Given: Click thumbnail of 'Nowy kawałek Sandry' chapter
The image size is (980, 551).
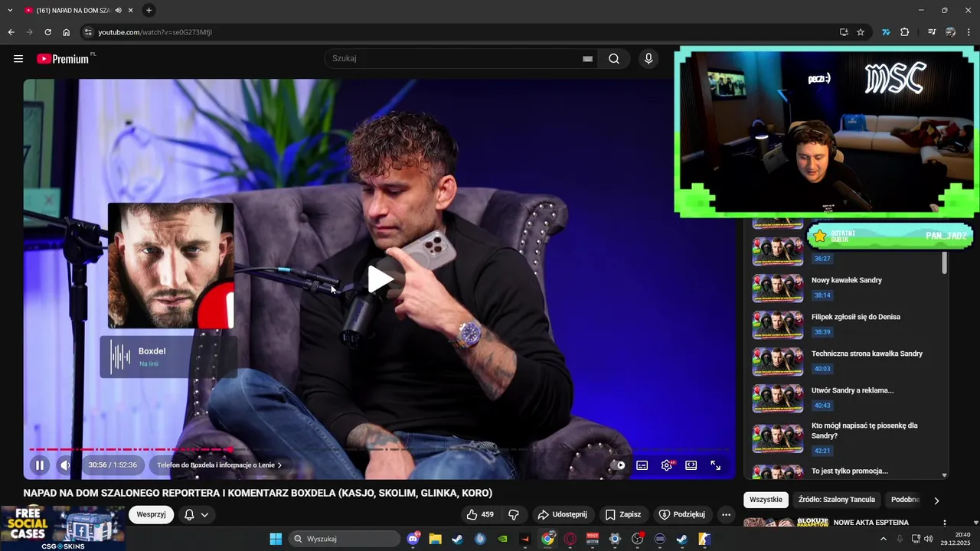Looking at the screenshot, I should [x=777, y=288].
